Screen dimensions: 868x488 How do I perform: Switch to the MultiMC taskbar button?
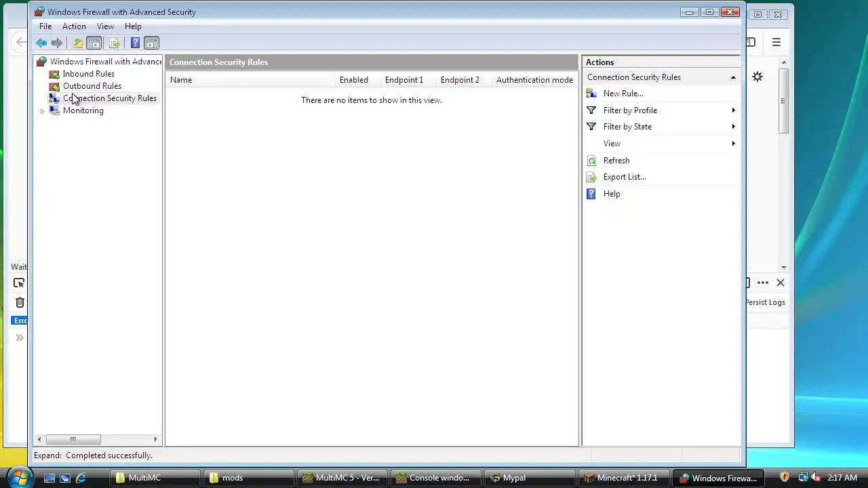click(x=155, y=478)
